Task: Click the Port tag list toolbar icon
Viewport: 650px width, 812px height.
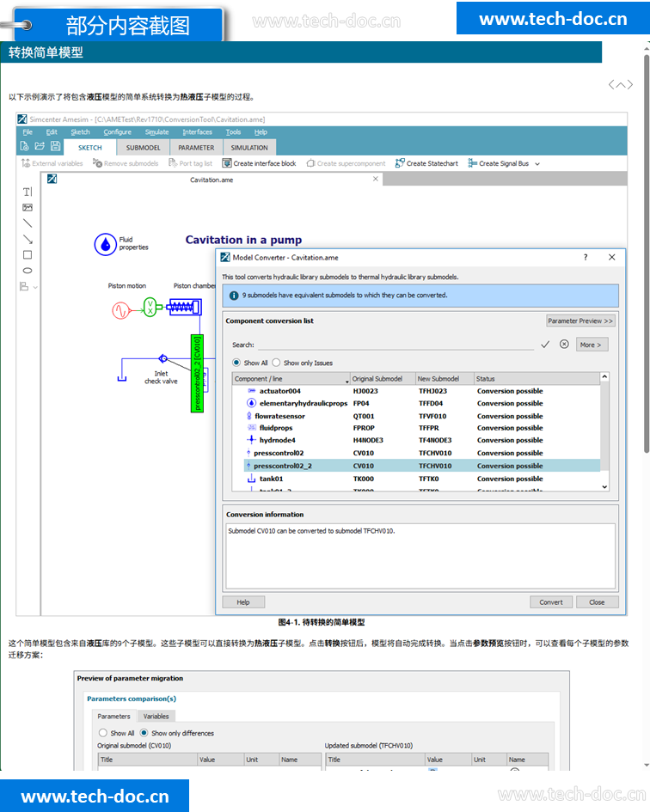Action: tap(173, 163)
